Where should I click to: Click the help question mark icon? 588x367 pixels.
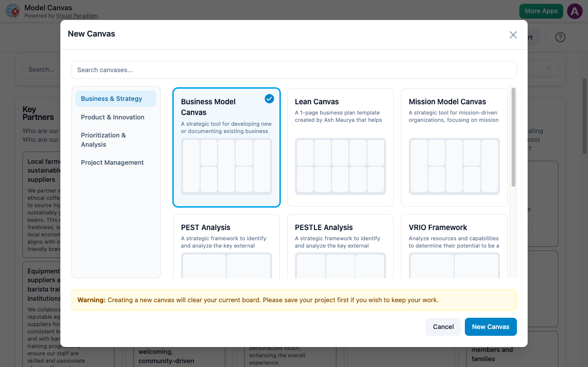(560, 37)
